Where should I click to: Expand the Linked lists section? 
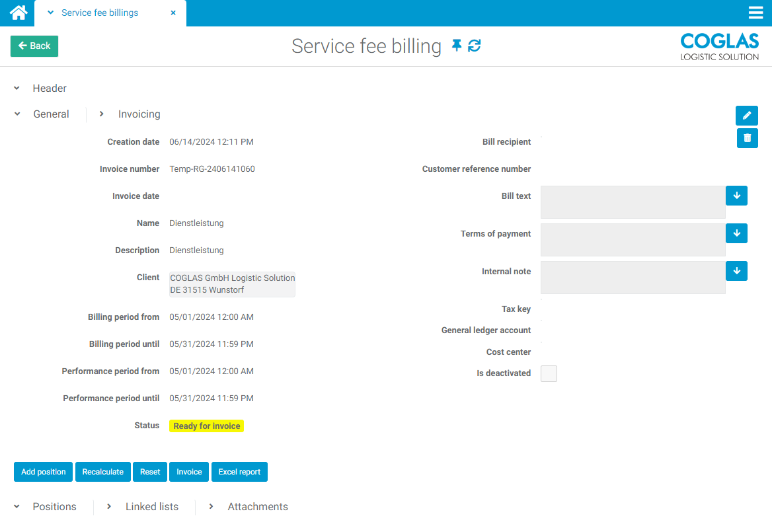(109, 507)
